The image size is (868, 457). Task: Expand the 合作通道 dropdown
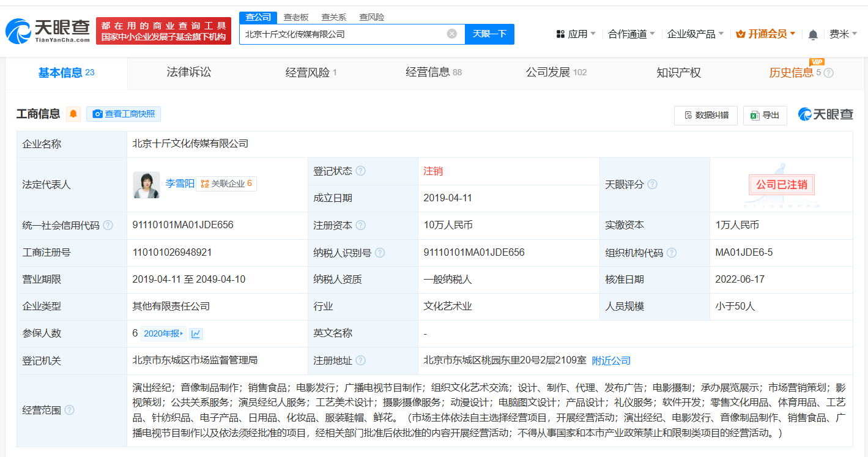631,34
